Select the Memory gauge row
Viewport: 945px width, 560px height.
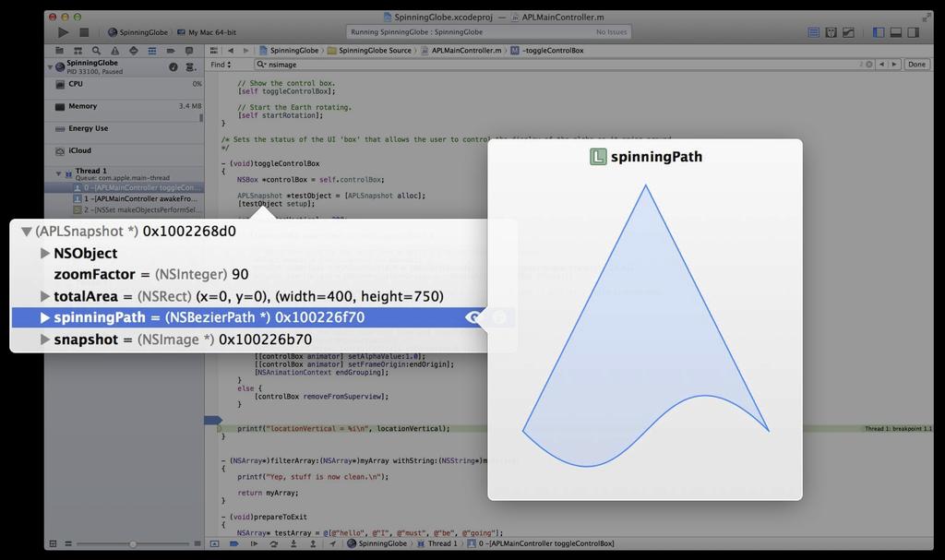[125, 107]
